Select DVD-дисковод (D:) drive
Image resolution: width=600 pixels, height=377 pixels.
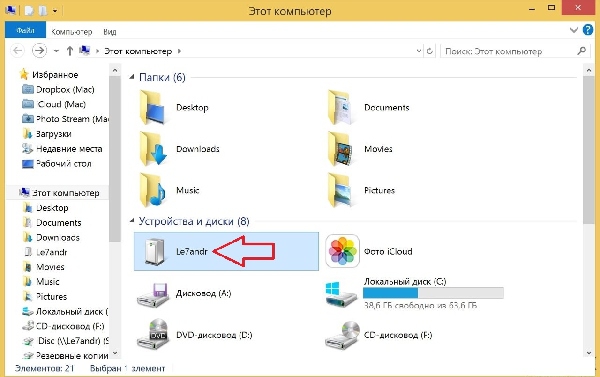[x=194, y=335]
